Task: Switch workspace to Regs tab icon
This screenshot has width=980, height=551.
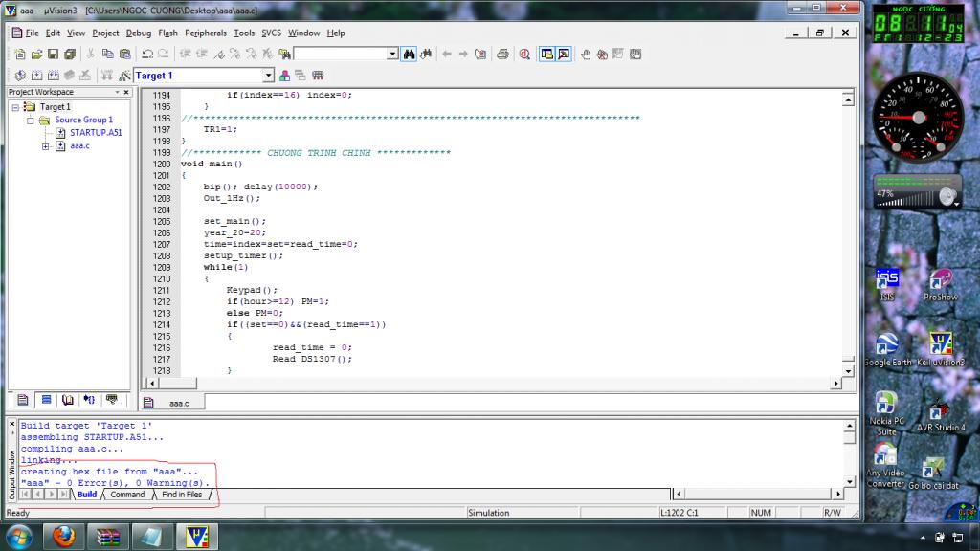Action: click(46, 400)
